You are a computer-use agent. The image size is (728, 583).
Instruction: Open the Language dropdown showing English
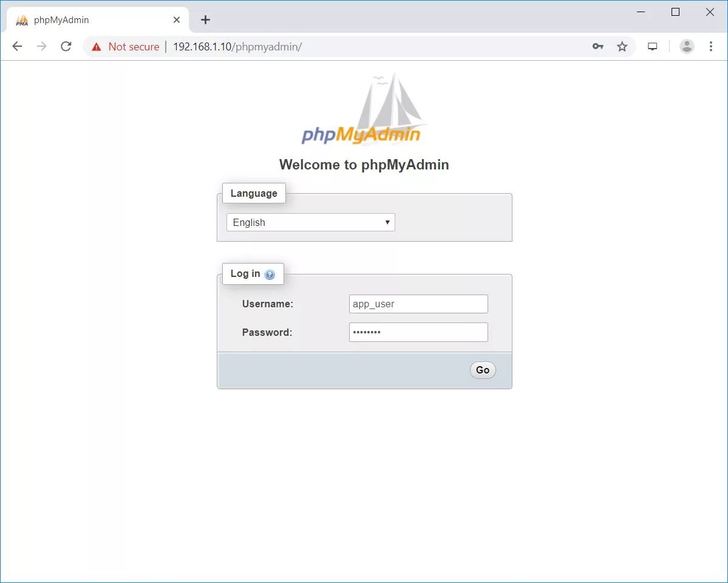[311, 222]
